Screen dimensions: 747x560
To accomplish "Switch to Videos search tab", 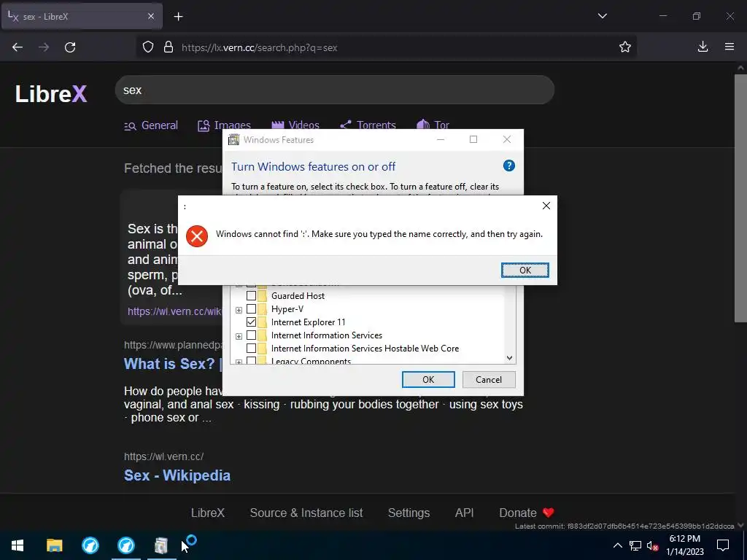I will (x=295, y=125).
